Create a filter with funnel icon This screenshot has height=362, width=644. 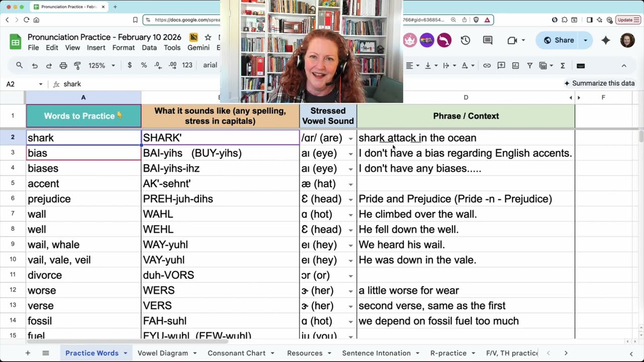pos(529,65)
